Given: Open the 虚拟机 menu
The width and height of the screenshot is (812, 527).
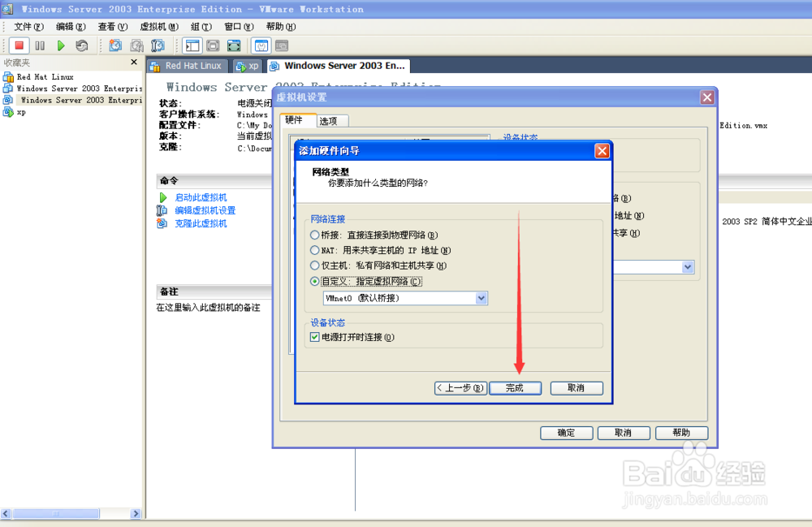Looking at the screenshot, I should point(159,27).
